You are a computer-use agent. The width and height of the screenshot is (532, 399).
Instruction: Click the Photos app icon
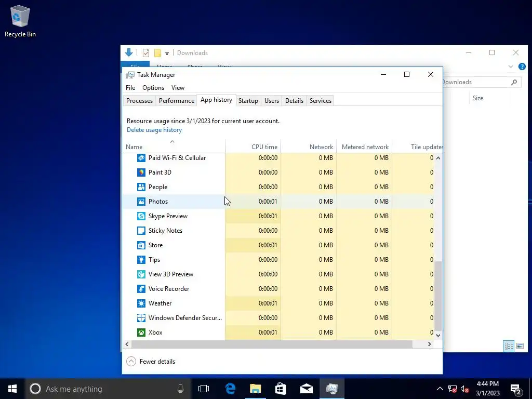141,202
